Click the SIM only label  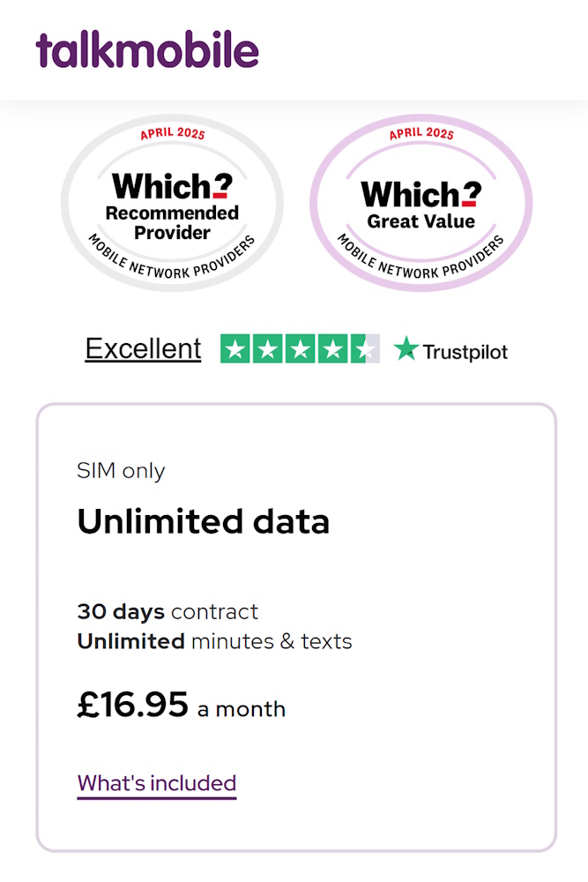pos(121,471)
